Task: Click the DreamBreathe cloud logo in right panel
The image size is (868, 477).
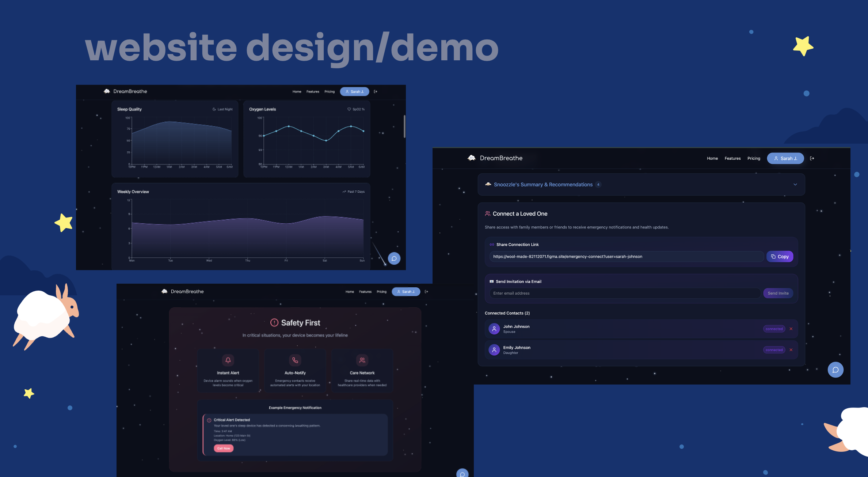Action: point(472,158)
